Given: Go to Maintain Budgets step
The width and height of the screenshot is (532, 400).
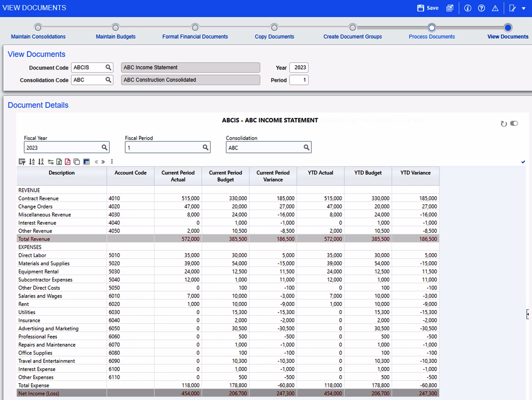Looking at the screenshot, I should point(116,28).
